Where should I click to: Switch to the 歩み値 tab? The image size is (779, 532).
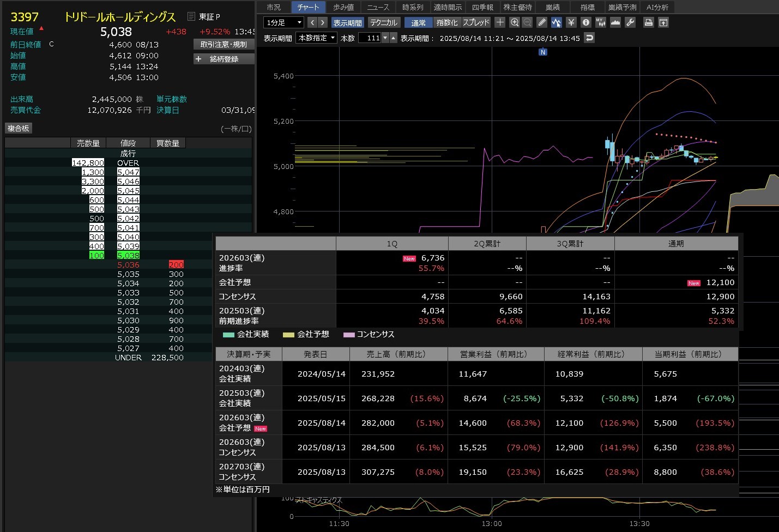(343, 7)
